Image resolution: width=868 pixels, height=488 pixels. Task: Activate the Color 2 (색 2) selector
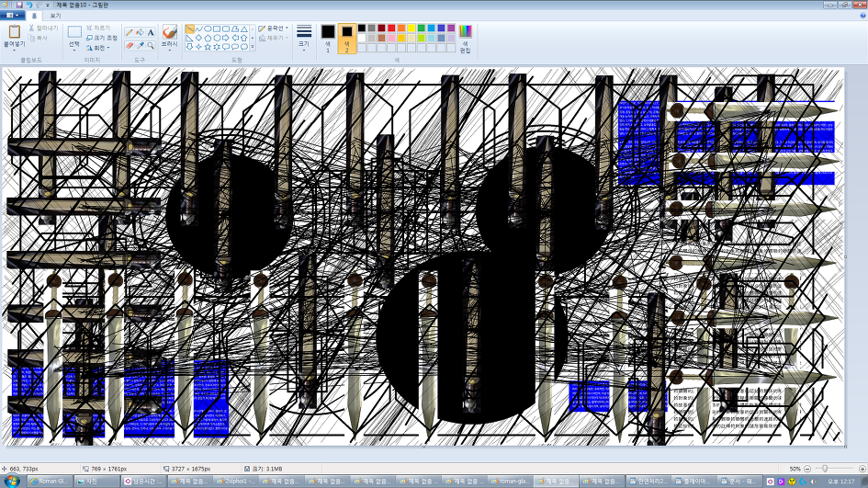tap(347, 37)
